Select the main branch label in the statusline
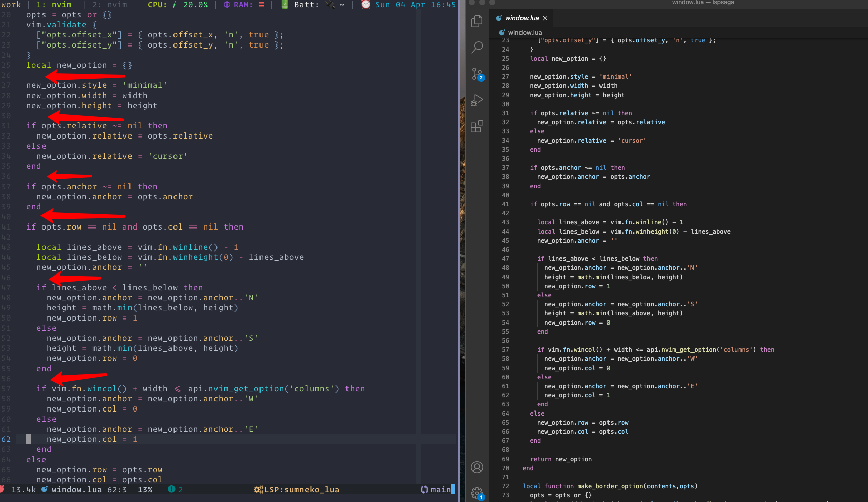The height and width of the screenshot is (502, 868). click(x=441, y=489)
